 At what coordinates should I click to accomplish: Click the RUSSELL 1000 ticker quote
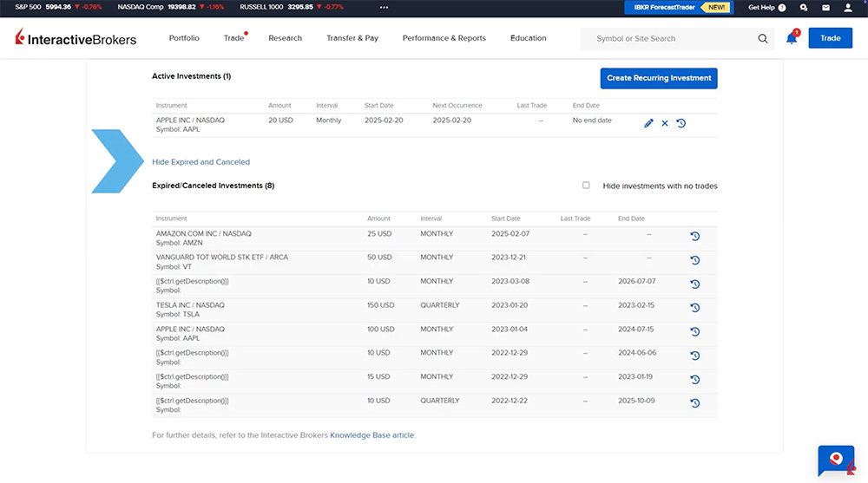pos(292,7)
